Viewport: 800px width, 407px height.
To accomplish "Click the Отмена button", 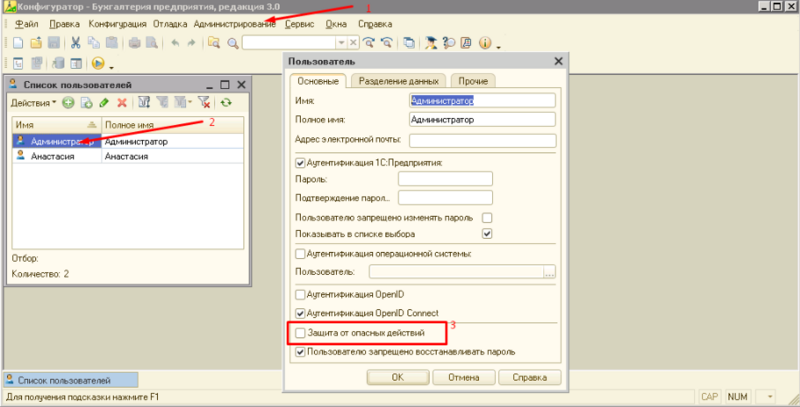I will pyautogui.click(x=463, y=377).
